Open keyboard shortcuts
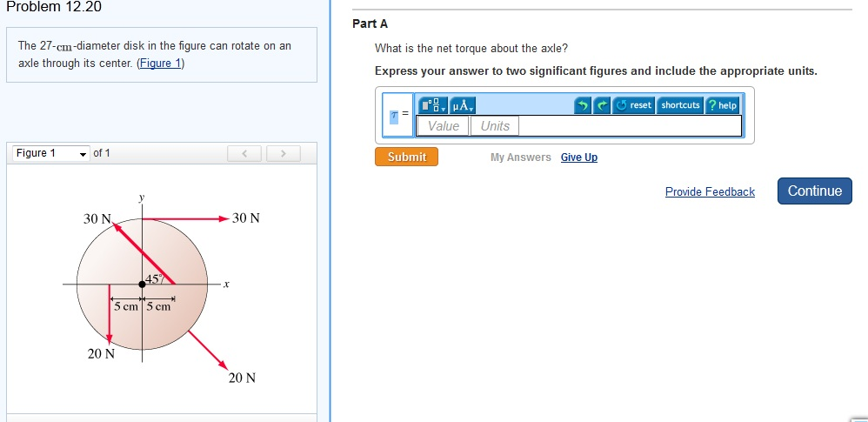The height and width of the screenshot is (422, 868). [680, 105]
